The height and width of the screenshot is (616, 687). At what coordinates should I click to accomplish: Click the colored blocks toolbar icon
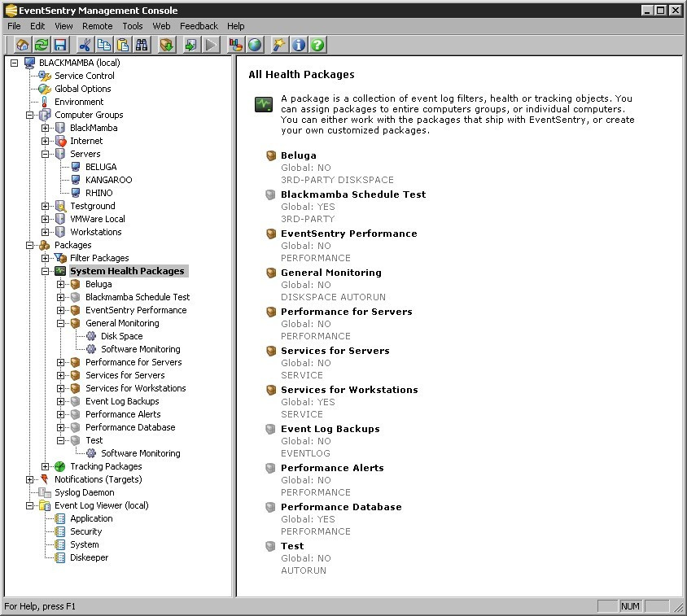coord(236,45)
